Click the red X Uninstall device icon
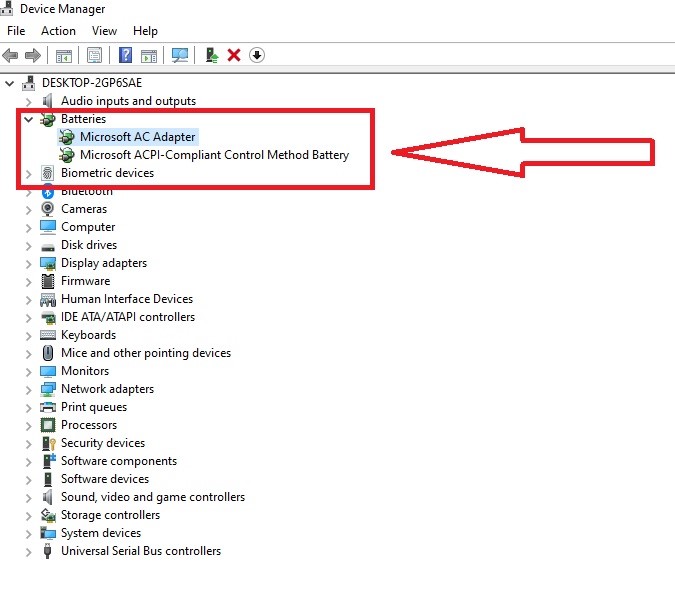 [x=234, y=55]
